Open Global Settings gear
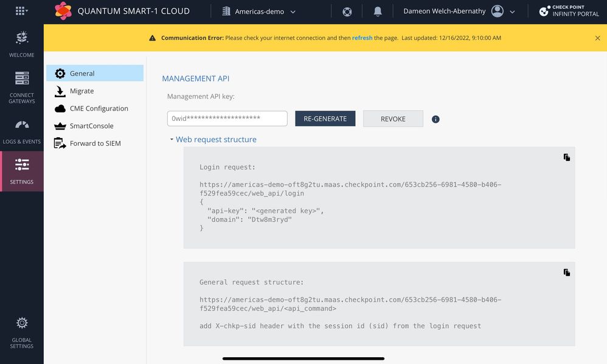 click(22, 332)
